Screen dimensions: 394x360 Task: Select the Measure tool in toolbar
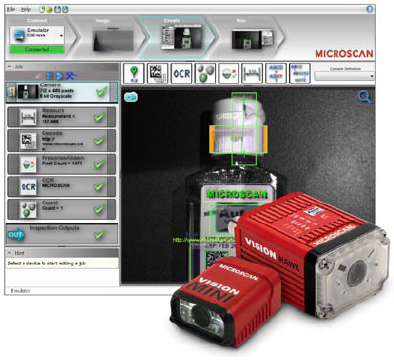click(252, 73)
